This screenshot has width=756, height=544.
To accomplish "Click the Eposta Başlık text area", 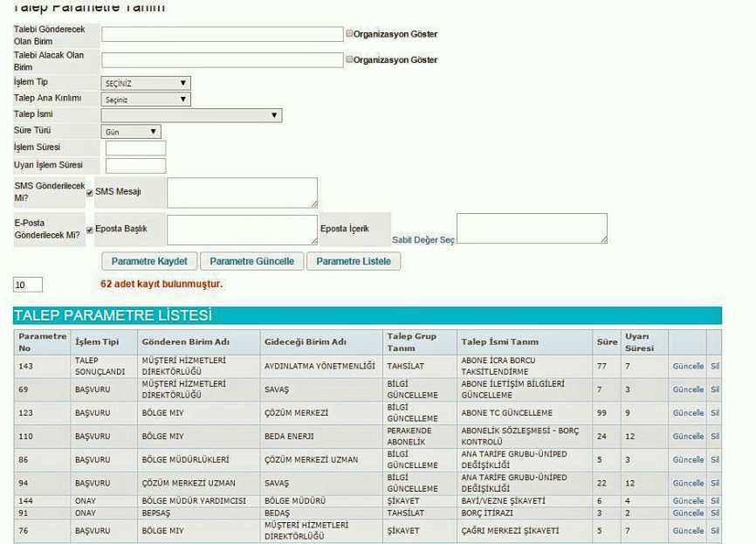I will [242, 230].
